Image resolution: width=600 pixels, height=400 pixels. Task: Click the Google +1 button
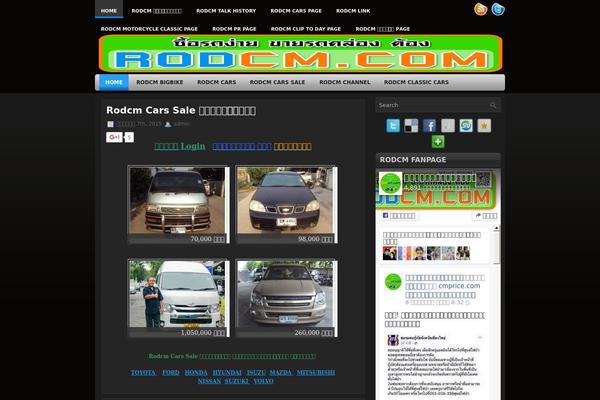coord(114,137)
